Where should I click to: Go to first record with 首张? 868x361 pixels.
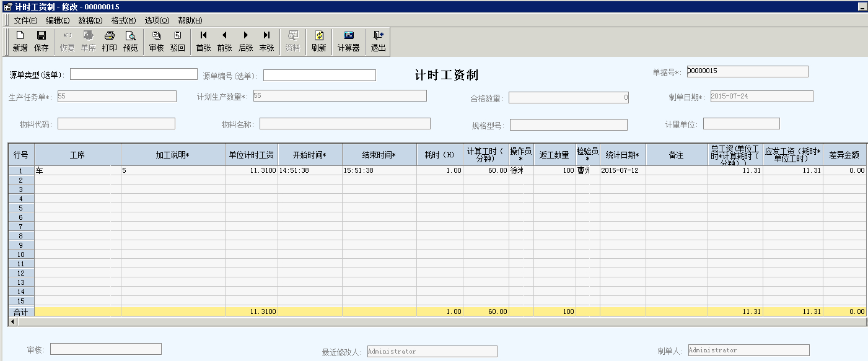click(x=203, y=41)
